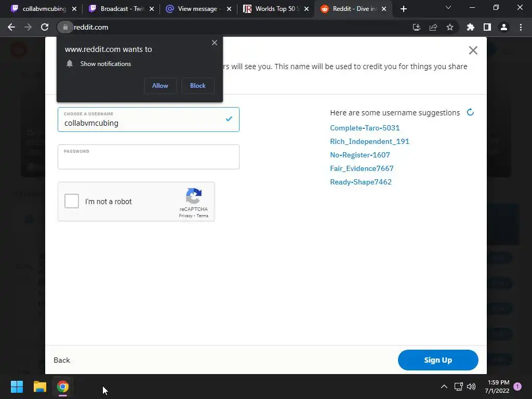Open reCAPTCHA Terms link
The image size is (532, 399).
pyautogui.click(x=203, y=216)
